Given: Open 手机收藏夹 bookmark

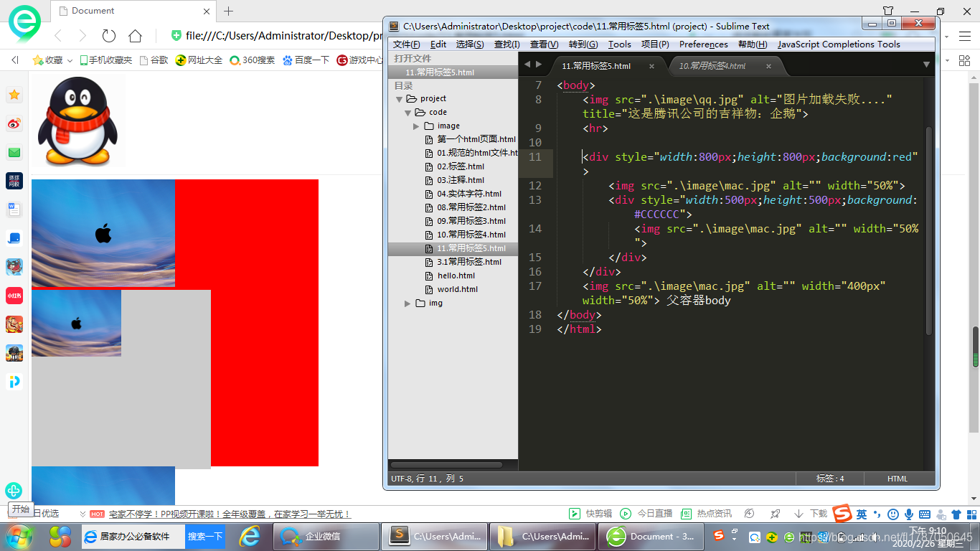Looking at the screenshot, I should click(106, 60).
